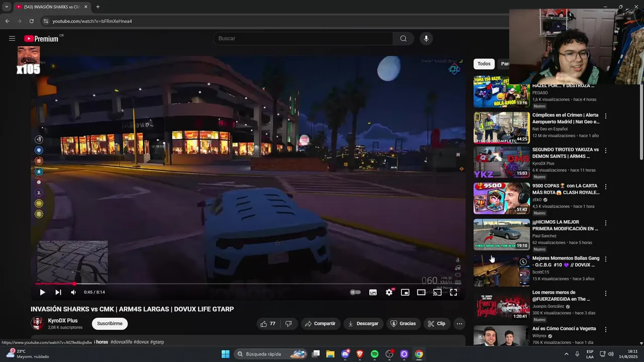Open HICIMOS LA MEJOR PRIMERA MODIFICACIÓN title

[x=565, y=225]
